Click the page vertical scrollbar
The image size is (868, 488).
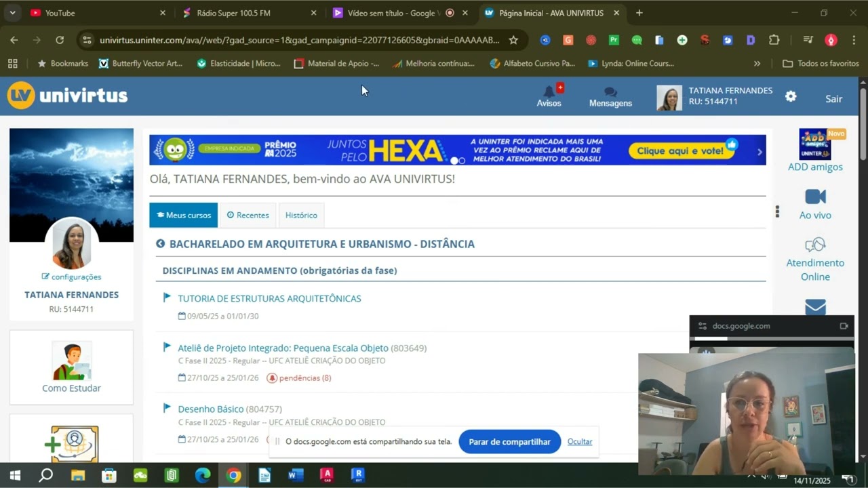[x=863, y=125]
